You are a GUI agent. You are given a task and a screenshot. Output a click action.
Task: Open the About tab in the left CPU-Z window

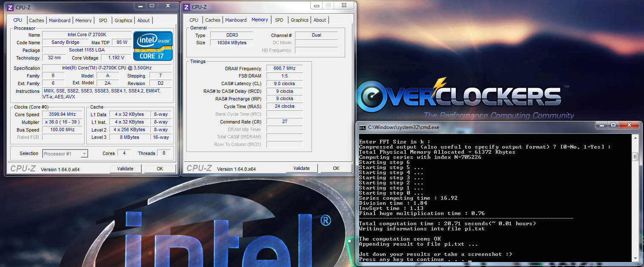coord(143,20)
